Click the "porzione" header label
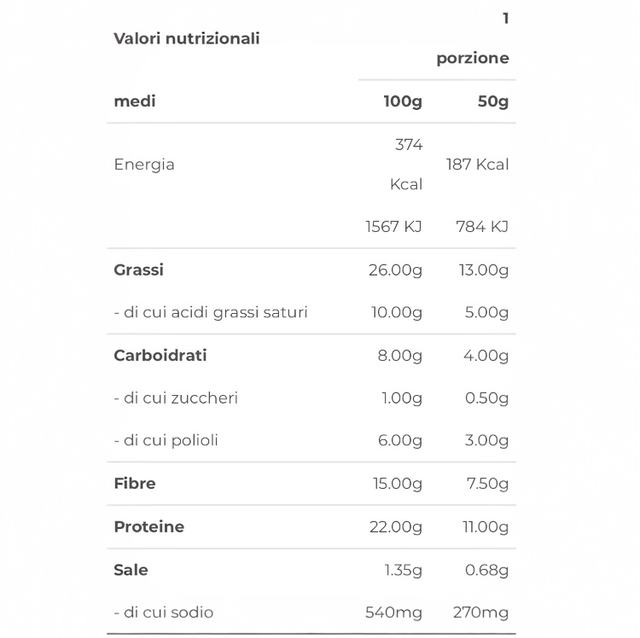640x638 pixels. [x=472, y=58]
